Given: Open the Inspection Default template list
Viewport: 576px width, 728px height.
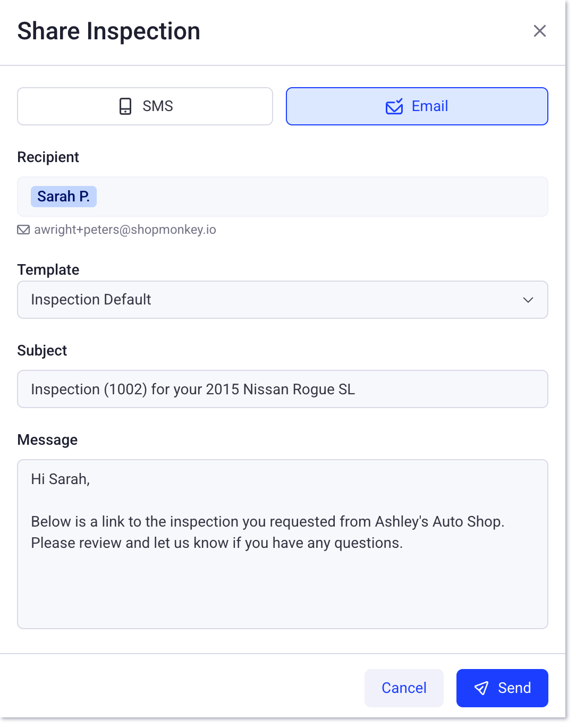Looking at the screenshot, I should tap(282, 300).
